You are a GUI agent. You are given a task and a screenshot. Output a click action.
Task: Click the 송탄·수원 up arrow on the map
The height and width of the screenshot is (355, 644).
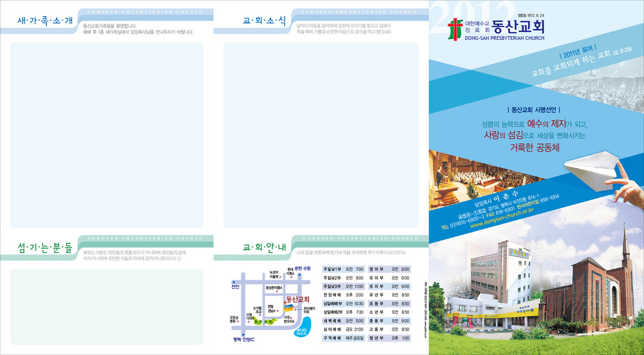[299, 273]
